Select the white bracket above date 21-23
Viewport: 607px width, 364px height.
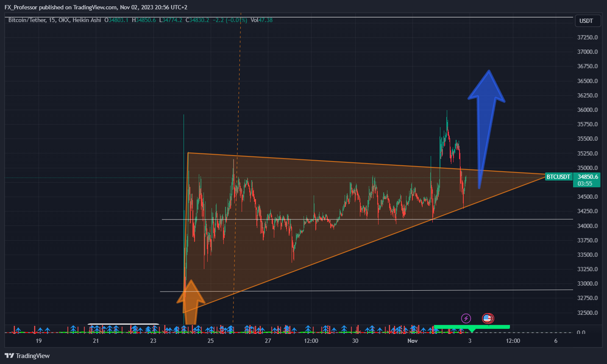123,325
